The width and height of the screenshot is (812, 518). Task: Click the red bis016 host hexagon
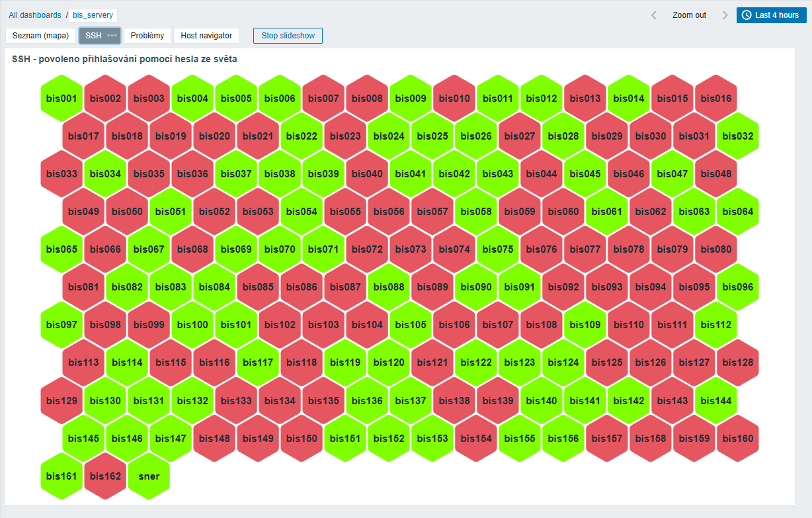click(716, 99)
